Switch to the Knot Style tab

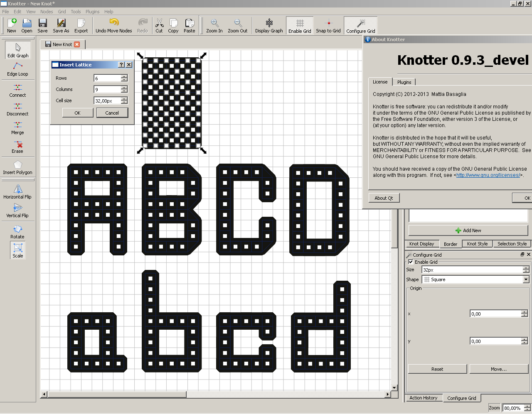(477, 244)
